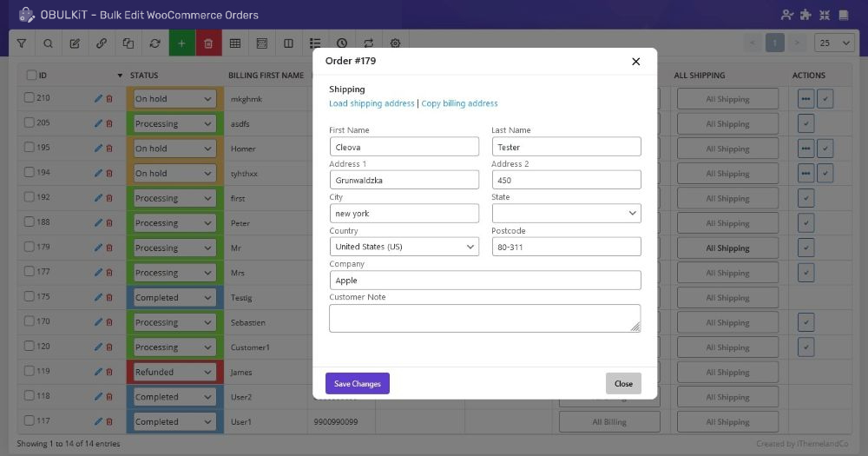
Task: Open the 25 entries per page dropdown
Action: tap(835, 43)
